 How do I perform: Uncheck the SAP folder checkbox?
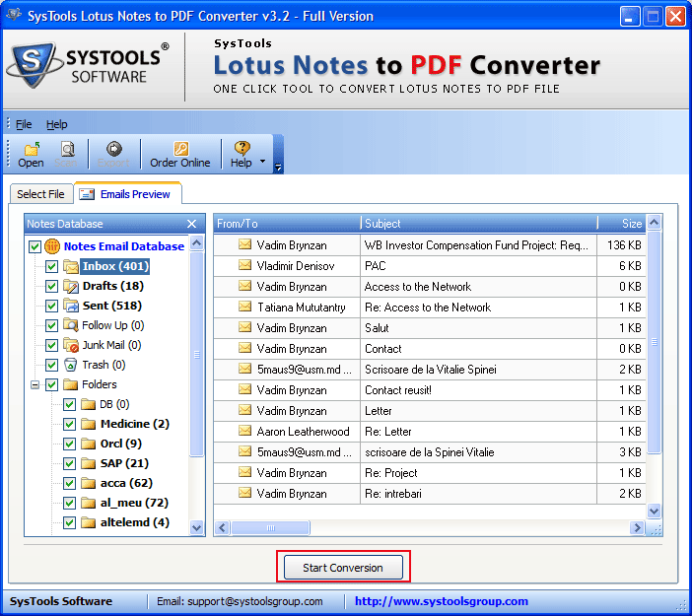point(69,463)
